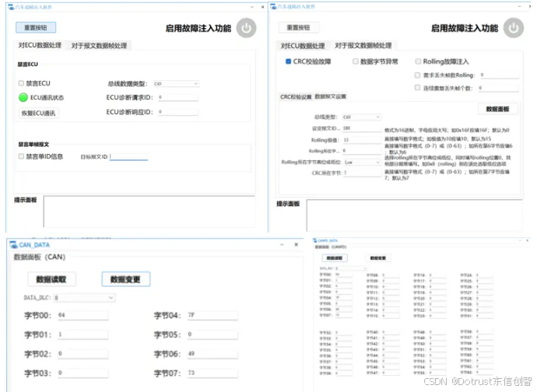Click the title bar app icon of the ECU-silence window

pyautogui.click(x=11, y=7)
